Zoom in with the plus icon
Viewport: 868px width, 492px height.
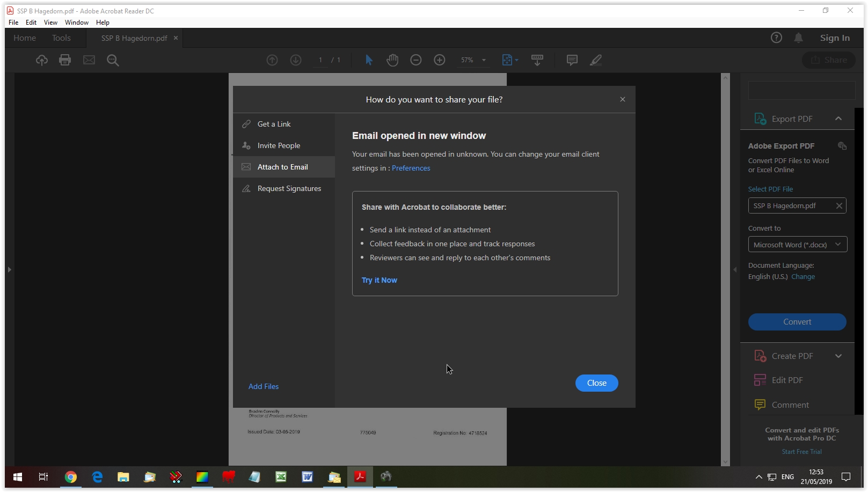(x=440, y=60)
